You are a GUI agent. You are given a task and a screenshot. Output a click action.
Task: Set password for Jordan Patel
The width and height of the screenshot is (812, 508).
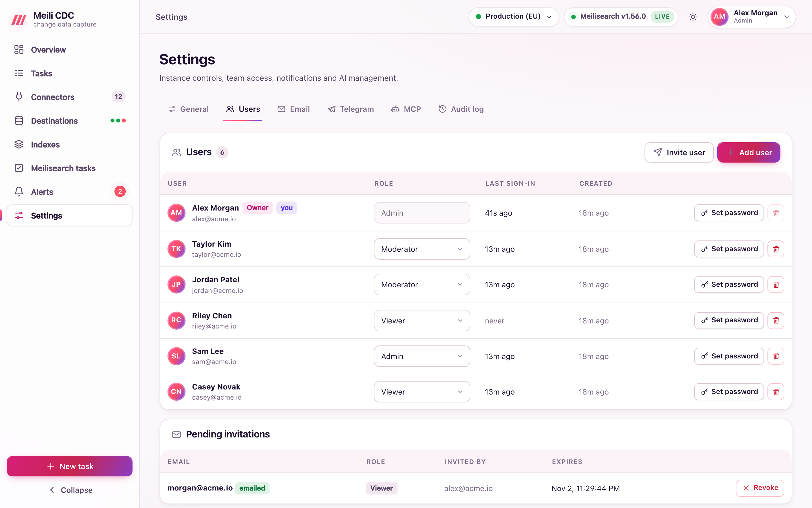click(x=729, y=284)
